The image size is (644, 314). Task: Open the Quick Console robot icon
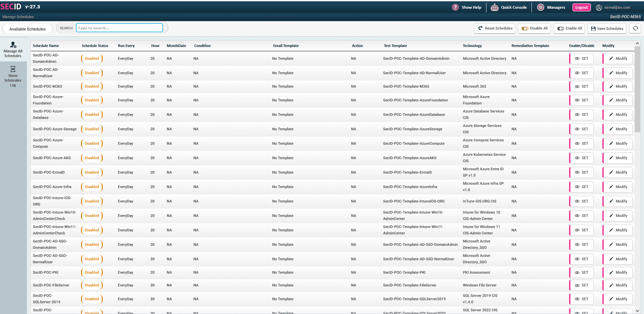495,7
